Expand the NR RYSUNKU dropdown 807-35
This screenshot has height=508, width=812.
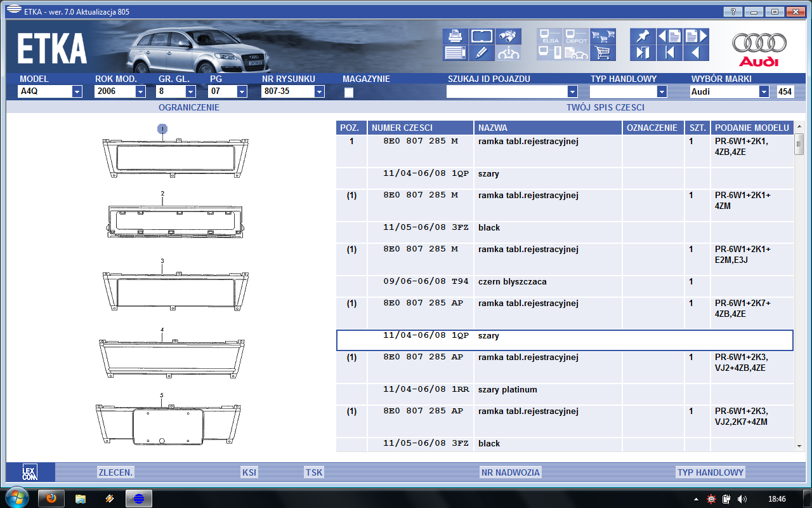319,91
